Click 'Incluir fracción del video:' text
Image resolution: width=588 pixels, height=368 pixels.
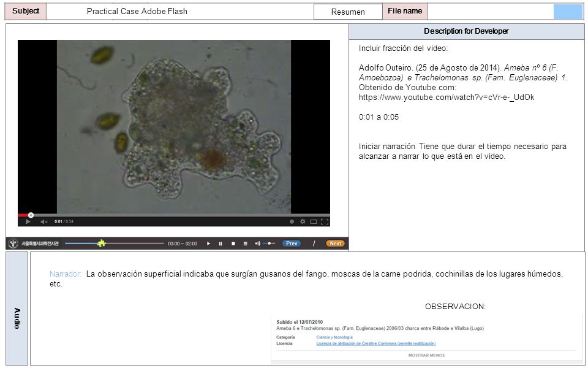click(x=403, y=48)
